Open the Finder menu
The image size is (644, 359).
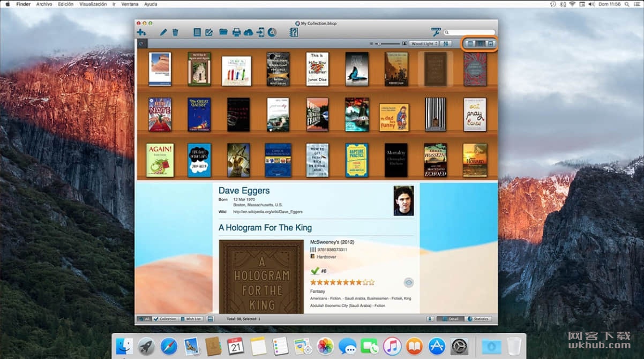tap(23, 4)
